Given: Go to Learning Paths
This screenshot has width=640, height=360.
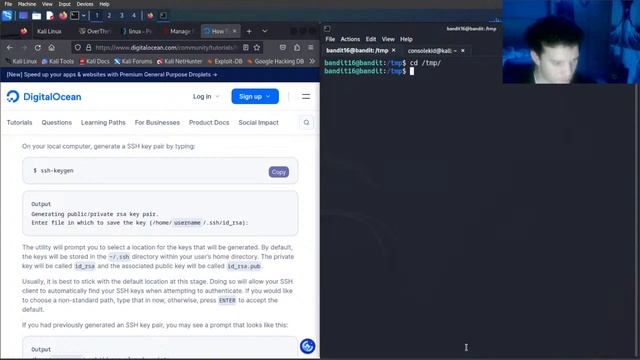Looking at the screenshot, I should pos(103,122).
